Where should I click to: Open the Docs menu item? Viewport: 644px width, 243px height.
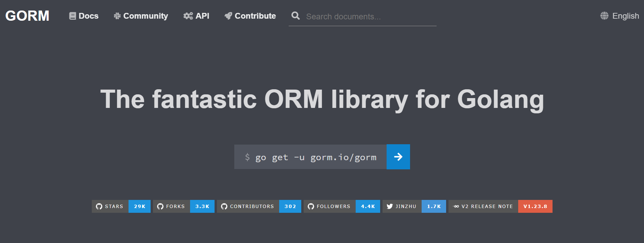pos(84,16)
